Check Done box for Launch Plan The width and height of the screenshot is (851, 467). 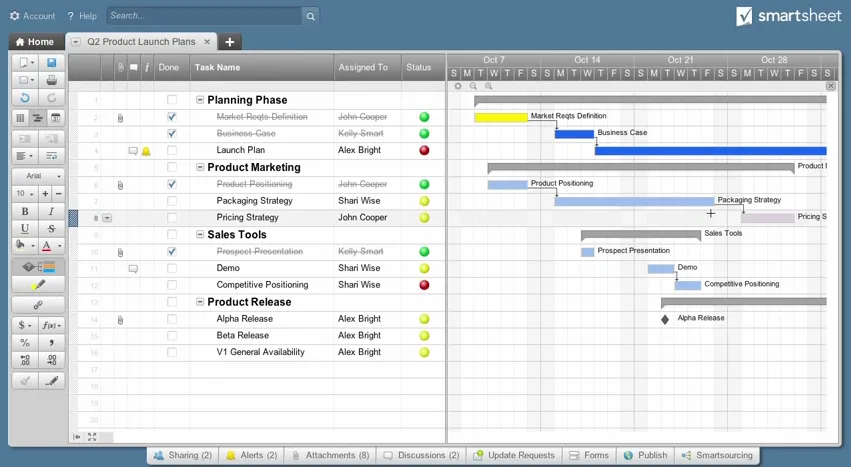(172, 150)
